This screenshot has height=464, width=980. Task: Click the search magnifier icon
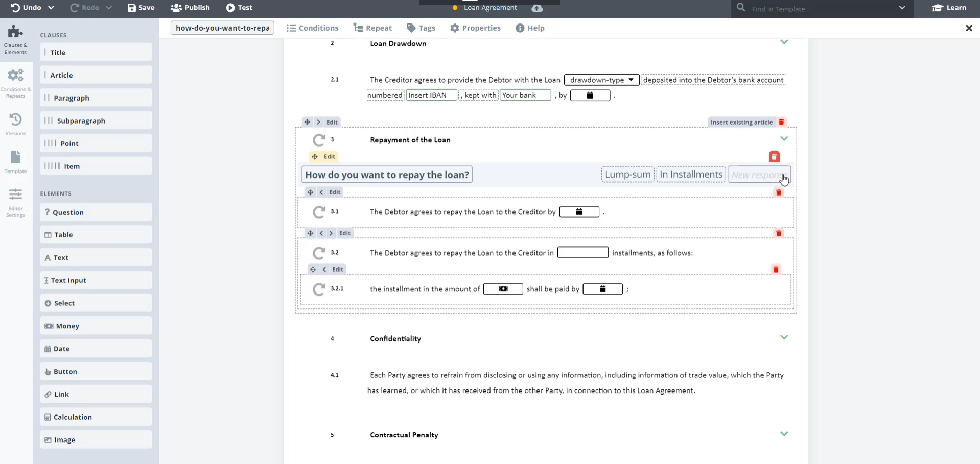click(741, 8)
